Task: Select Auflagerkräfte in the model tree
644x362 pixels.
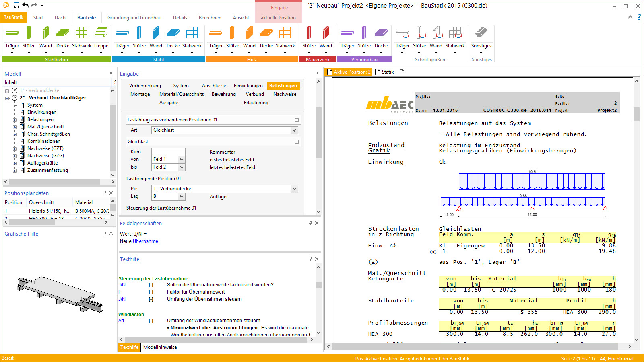Action: [x=42, y=163]
